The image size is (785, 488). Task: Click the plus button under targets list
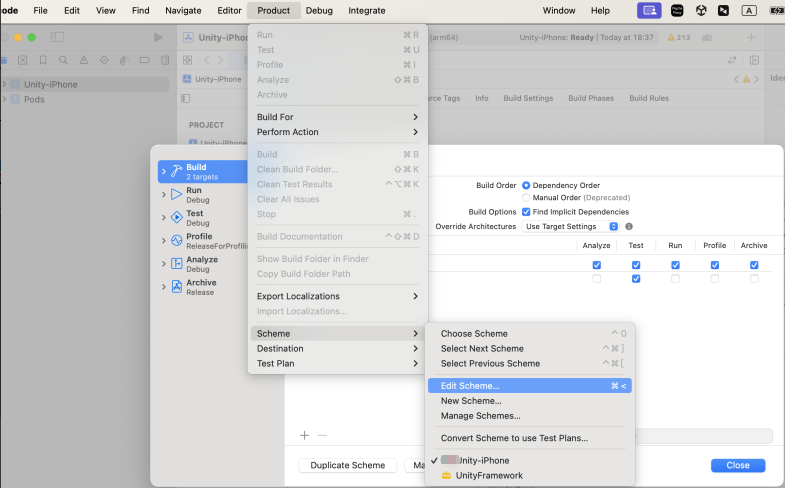(304, 435)
